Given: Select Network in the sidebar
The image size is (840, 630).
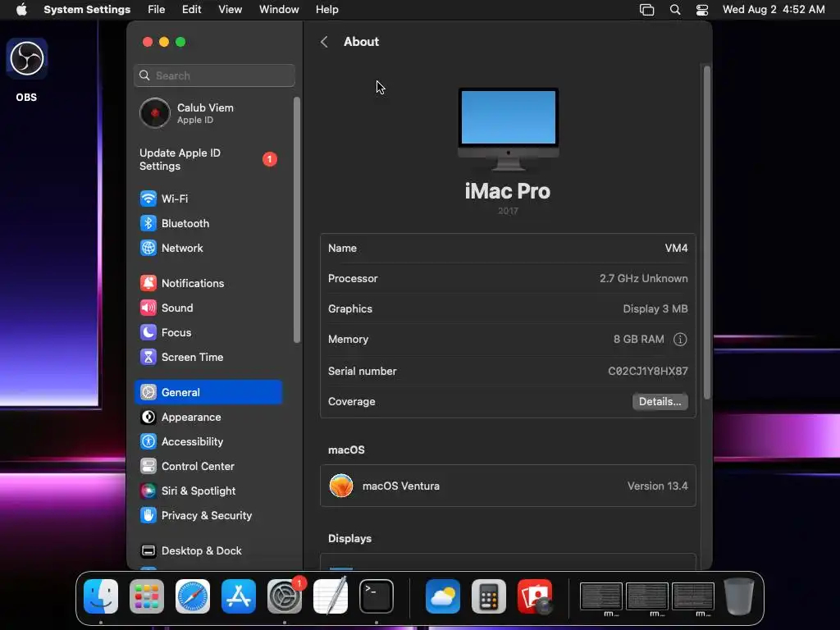Looking at the screenshot, I should (208, 248).
